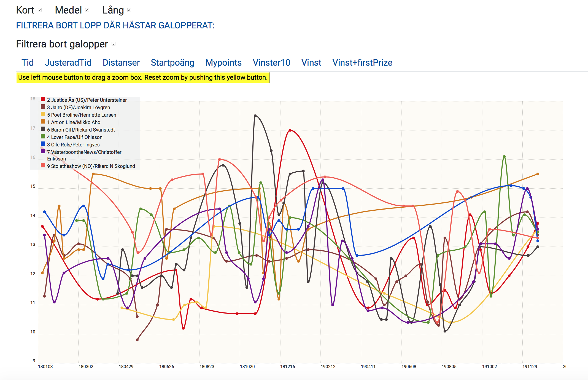Open the Startpoäng tab
This screenshot has width=588, height=380.
[x=172, y=63]
